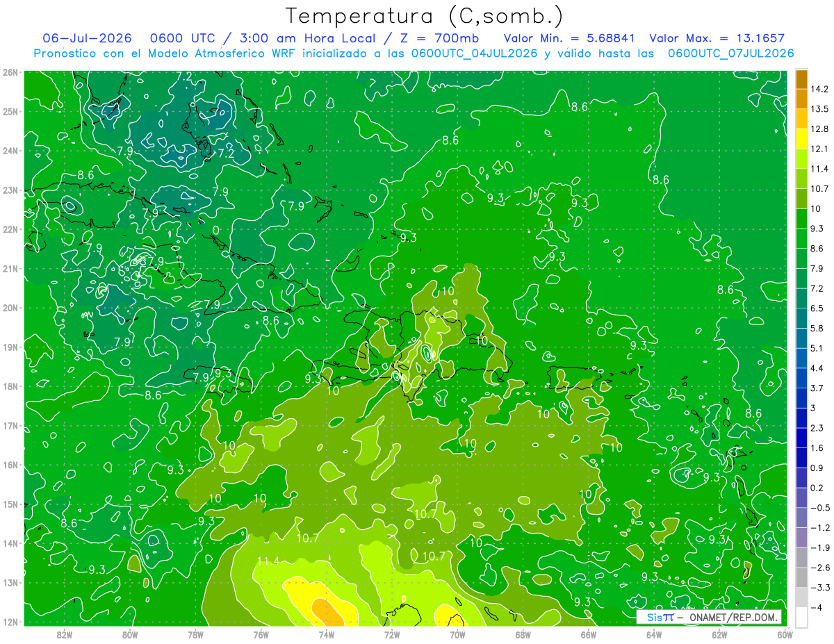The height and width of the screenshot is (644, 834).
Task: Click the "22N" latitude axis label
Action: click(10, 229)
